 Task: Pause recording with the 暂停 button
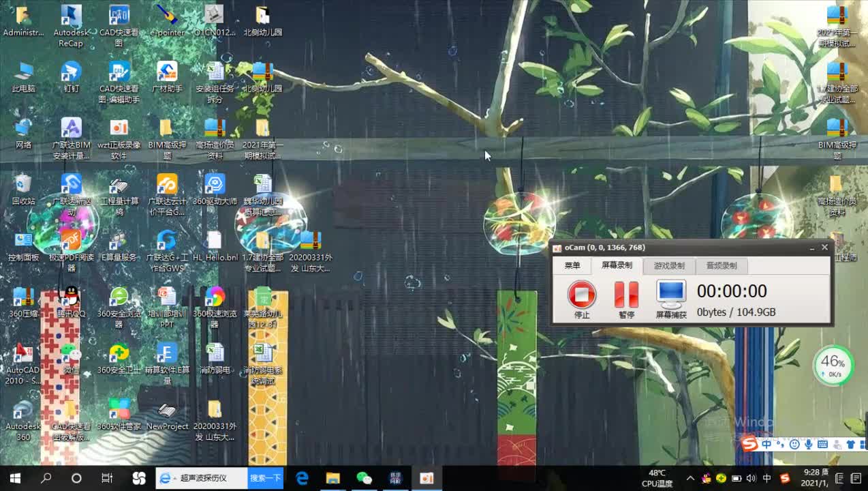pos(626,300)
